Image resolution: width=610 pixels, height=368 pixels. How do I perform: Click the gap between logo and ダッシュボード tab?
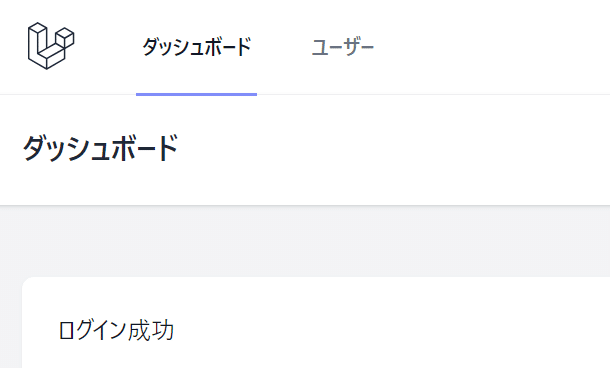[x=105, y=47]
